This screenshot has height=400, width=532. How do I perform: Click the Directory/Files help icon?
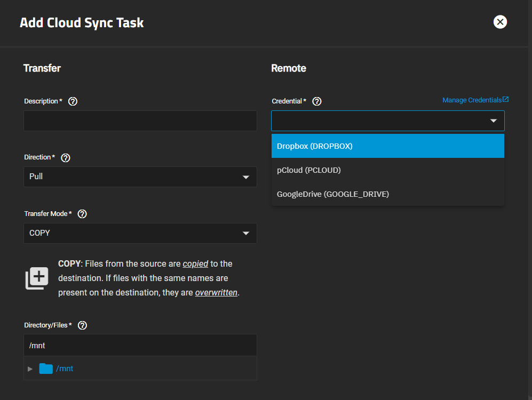(83, 325)
